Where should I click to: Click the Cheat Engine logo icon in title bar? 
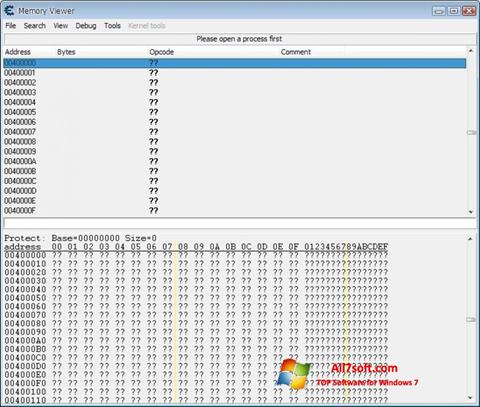(x=9, y=11)
